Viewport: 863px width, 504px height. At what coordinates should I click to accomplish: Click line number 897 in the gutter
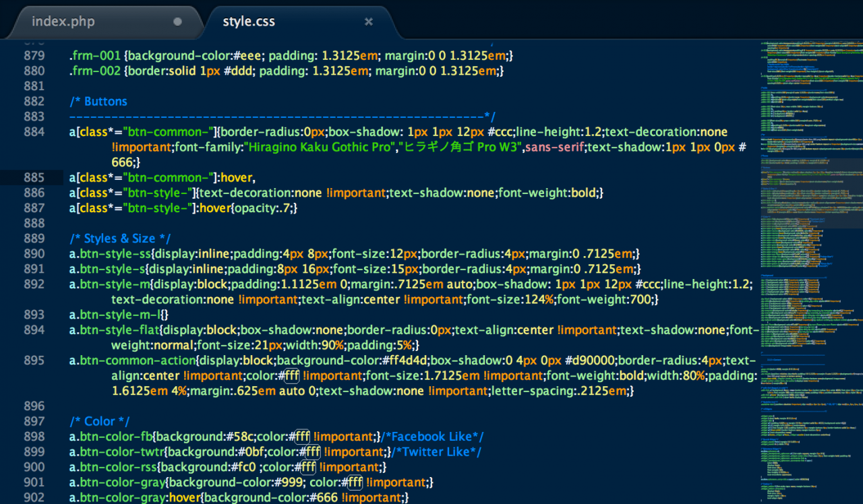34,422
